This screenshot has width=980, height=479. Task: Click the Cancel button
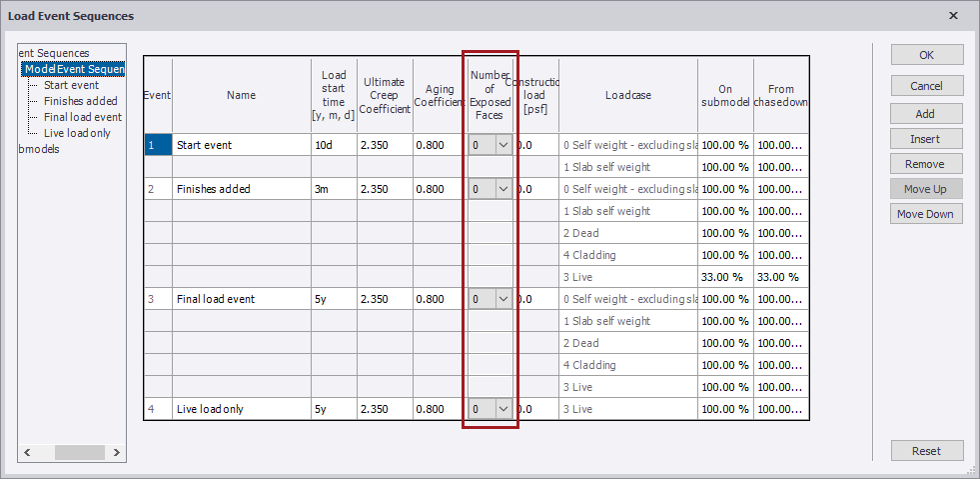(x=927, y=86)
